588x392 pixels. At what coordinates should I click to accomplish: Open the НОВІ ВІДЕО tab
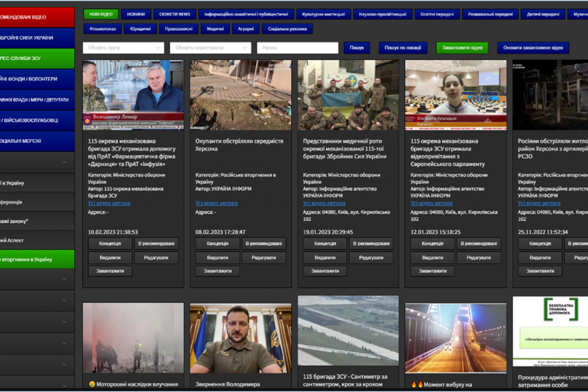point(101,14)
